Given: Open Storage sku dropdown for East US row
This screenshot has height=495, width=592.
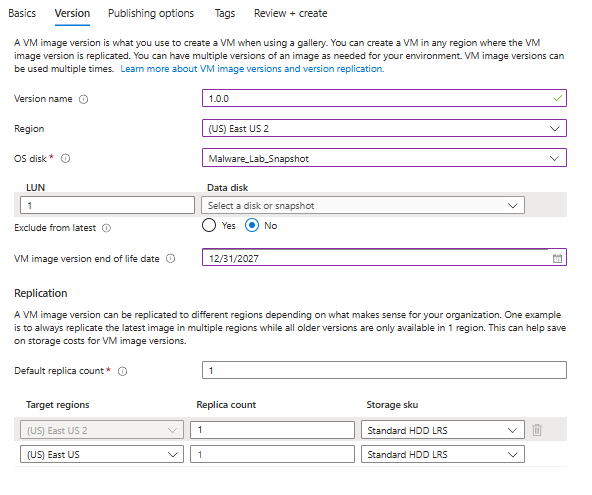Looking at the screenshot, I should coord(442,454).
